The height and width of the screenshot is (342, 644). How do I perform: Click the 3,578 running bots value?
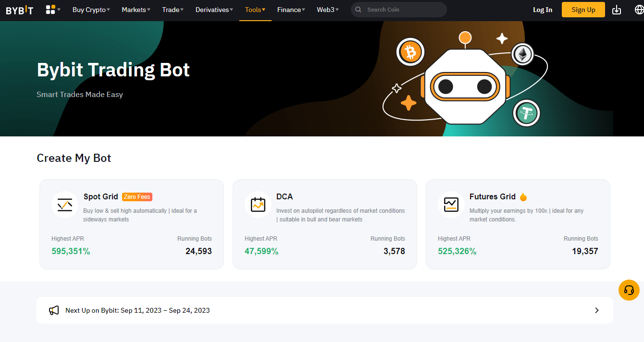click(x=394, y=251)
